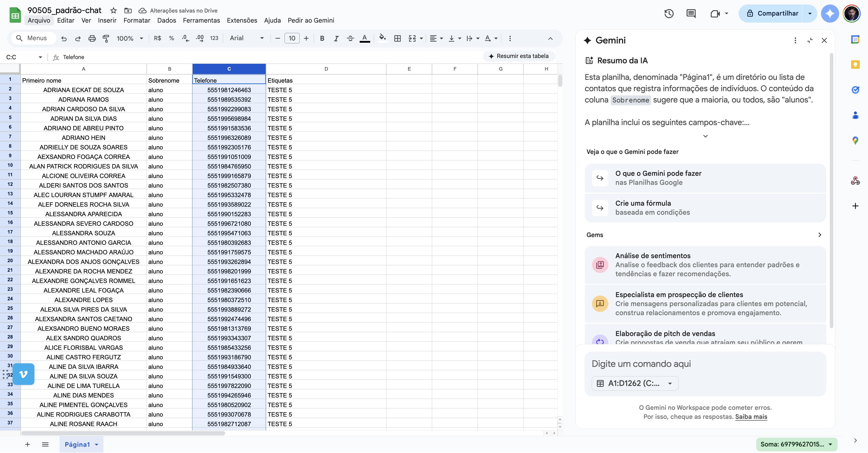Click the font size field showing 10

pos(292,38)
